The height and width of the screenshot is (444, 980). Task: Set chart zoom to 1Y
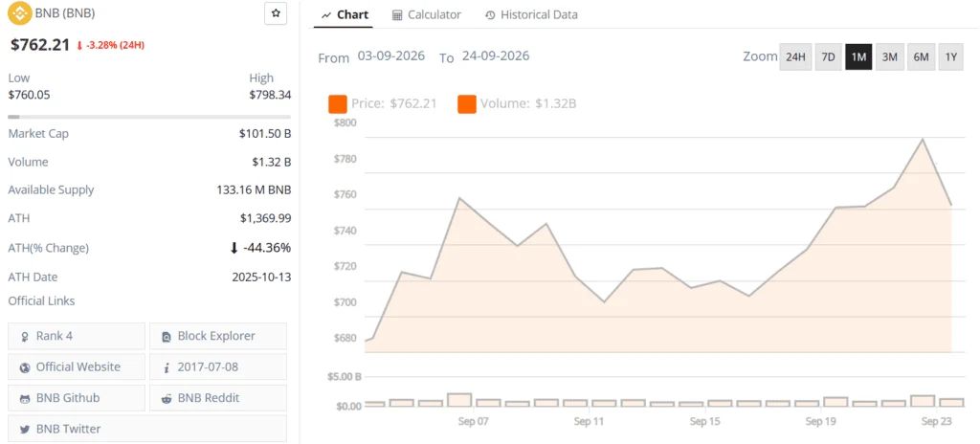[x=950, y=56]
